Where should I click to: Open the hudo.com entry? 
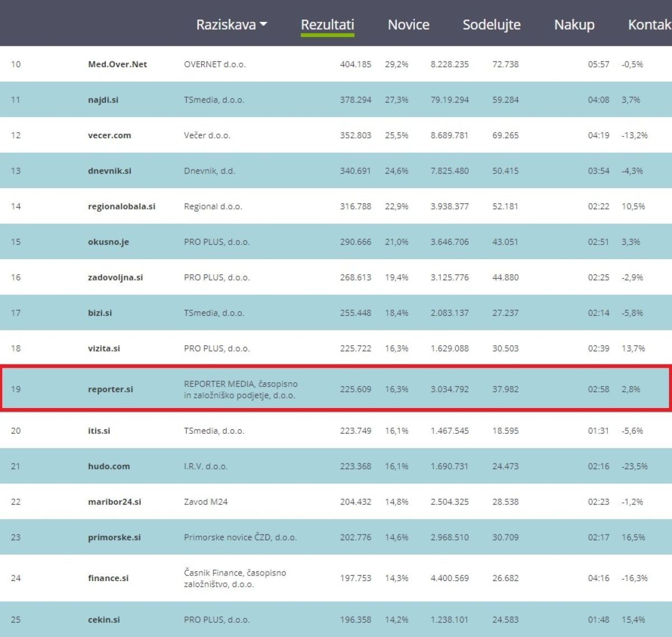pos(109,466)
